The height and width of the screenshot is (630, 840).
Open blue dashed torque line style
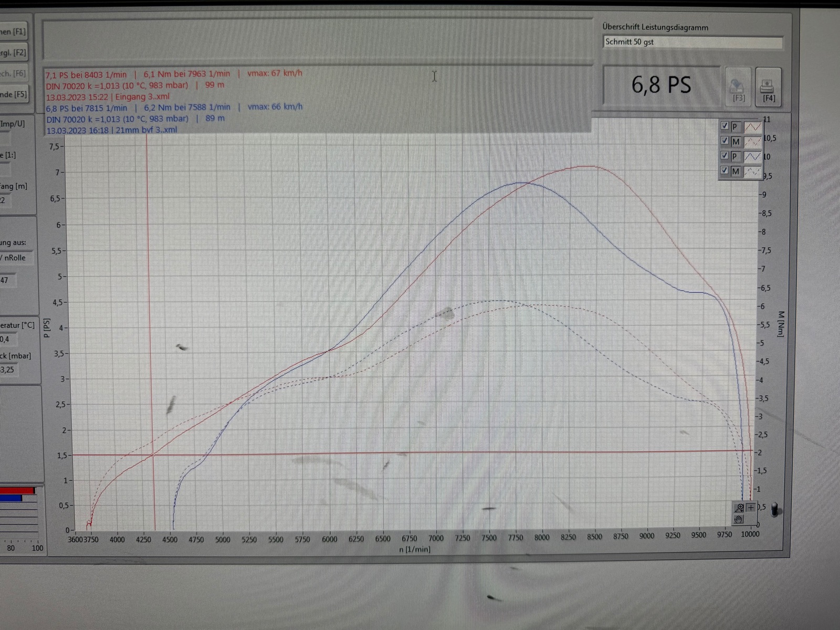coord(752,171)
